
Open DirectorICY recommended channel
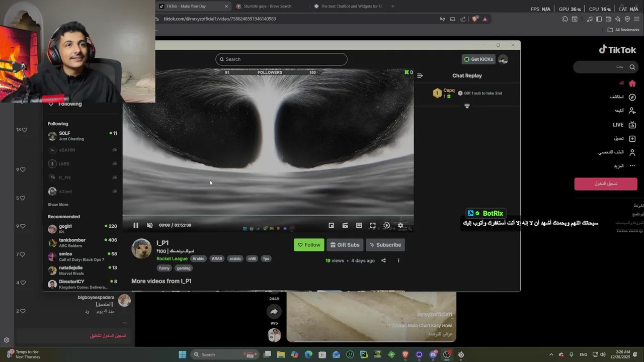pyautogui.click(x=83, y=284)
